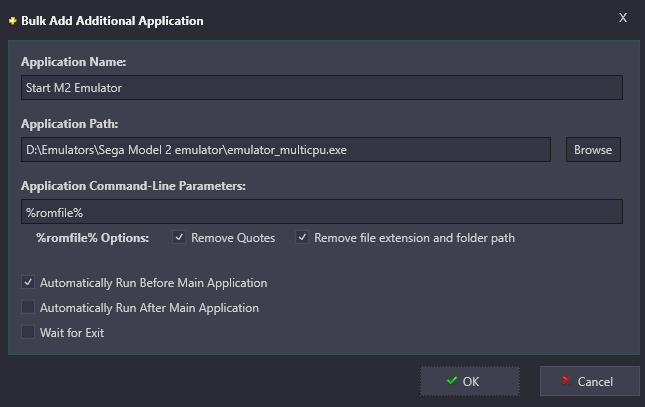Uncheck the Remove Quotes checkbox
645x407 pixels.
pyautogui.click(x=179, y=237)
